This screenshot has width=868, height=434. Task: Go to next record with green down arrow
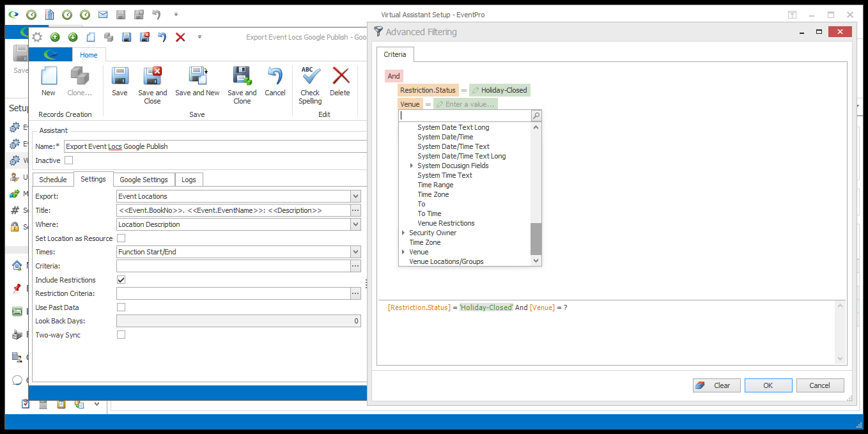pyautogui.click(x=73, y=37)
